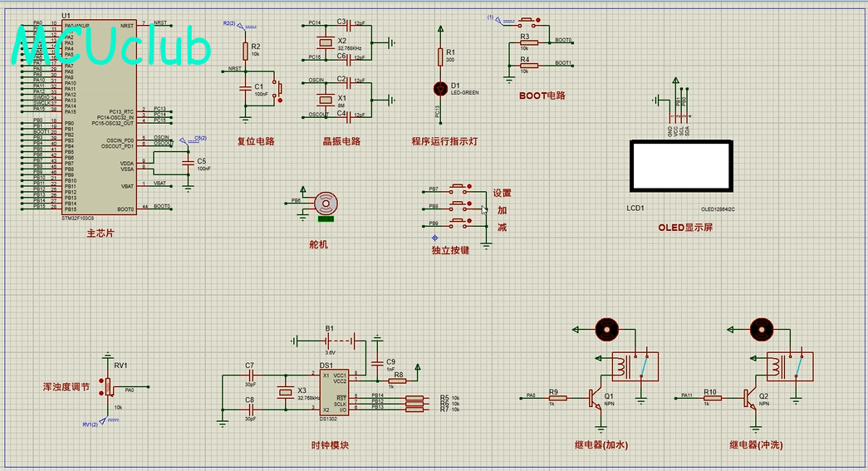Click the DS1302 clock chip
The image size is (868, 471).
(x=334, y=392)
